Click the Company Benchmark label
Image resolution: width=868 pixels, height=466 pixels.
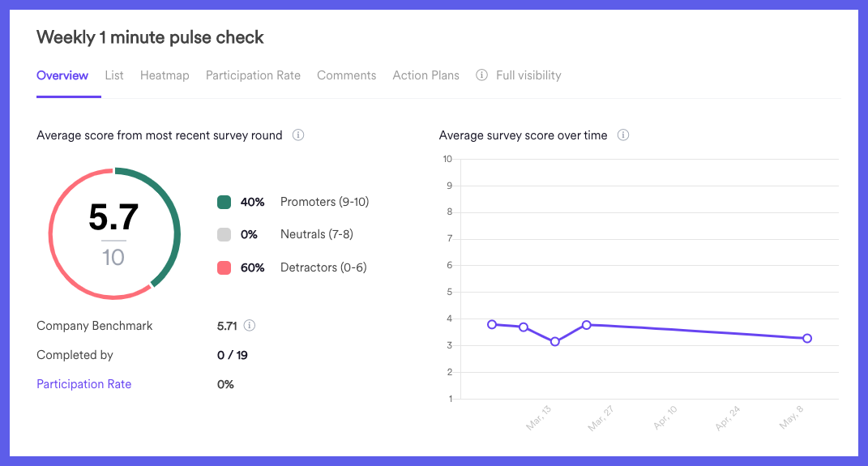95,326
